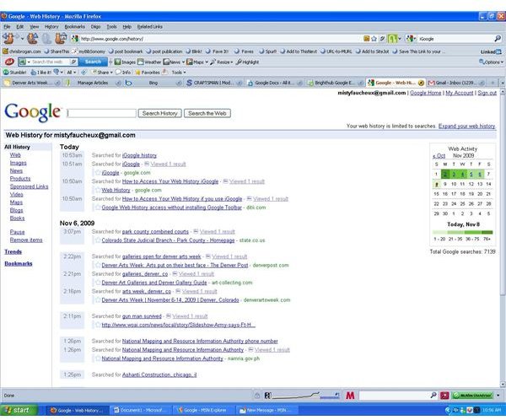Click the Ask toolbar Search the web field

point(50,62)
